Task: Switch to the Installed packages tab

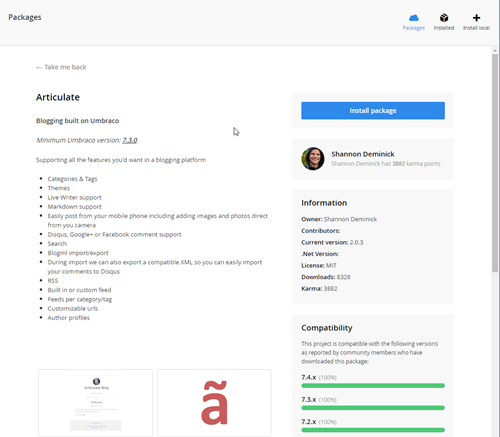Action: pos(444,22)
